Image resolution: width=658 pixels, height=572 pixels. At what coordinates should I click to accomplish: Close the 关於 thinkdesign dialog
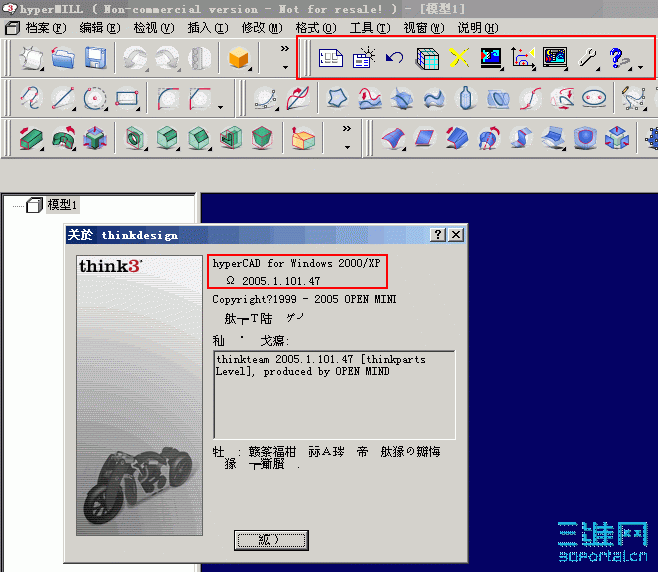456,235
